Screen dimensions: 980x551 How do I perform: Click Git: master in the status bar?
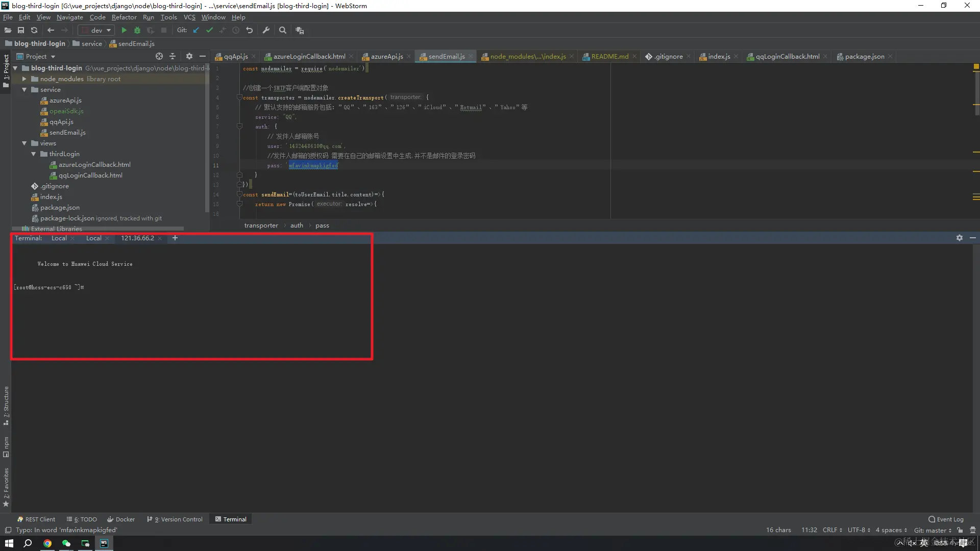(x=932, y=530)
